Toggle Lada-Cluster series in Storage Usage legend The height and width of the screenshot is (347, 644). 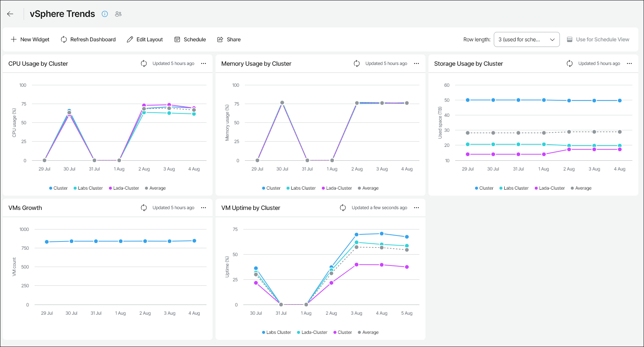coord(550,188)
